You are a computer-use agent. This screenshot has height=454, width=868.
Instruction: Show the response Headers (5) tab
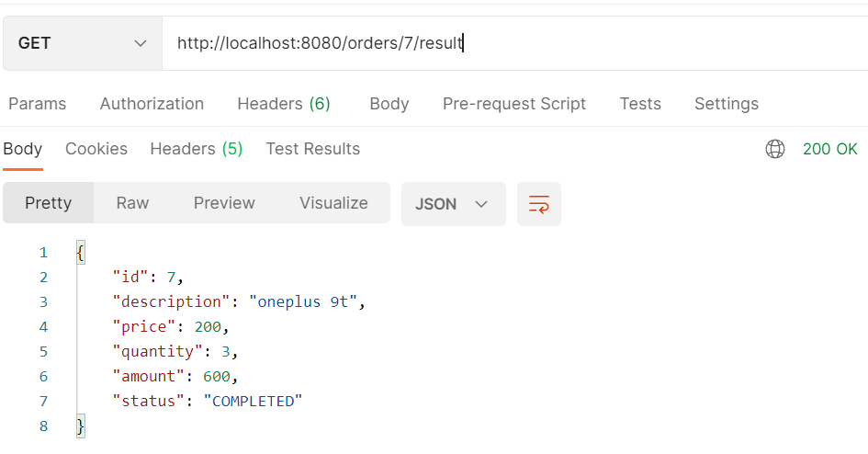click(197, 149)
